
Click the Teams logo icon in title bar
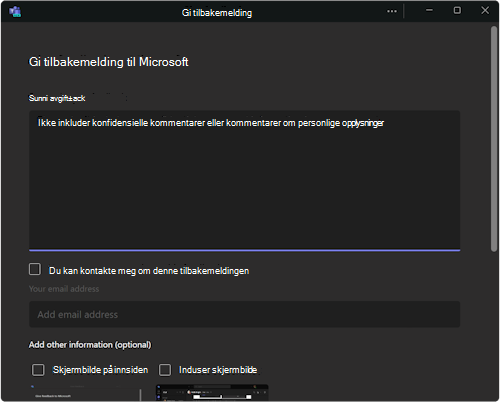15,12
